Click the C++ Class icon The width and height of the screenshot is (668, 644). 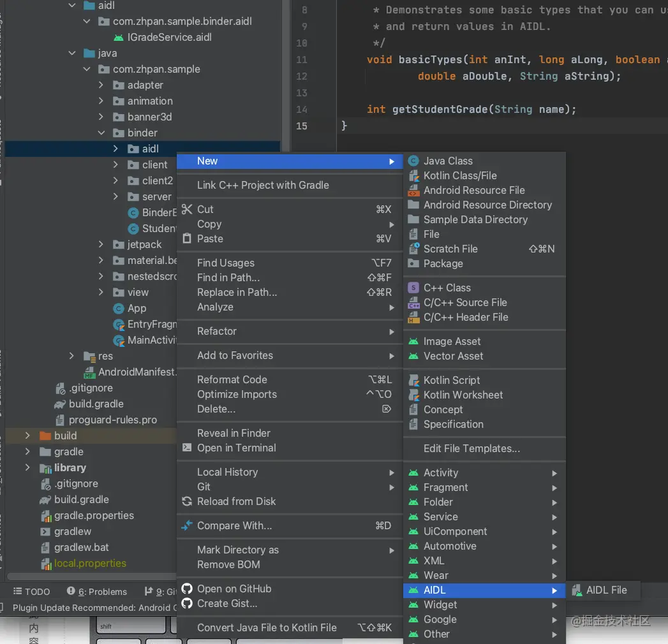(413, 288)
